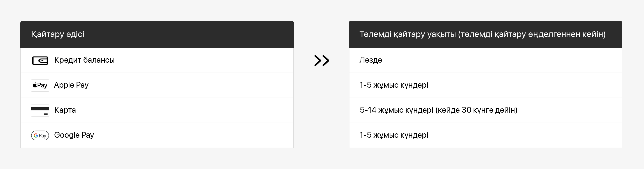Viewport: 644px width, 169px height.
Task: Click the 1-5 жұмыс күндері for Apple Pay
Action: (x=394, y=85)
